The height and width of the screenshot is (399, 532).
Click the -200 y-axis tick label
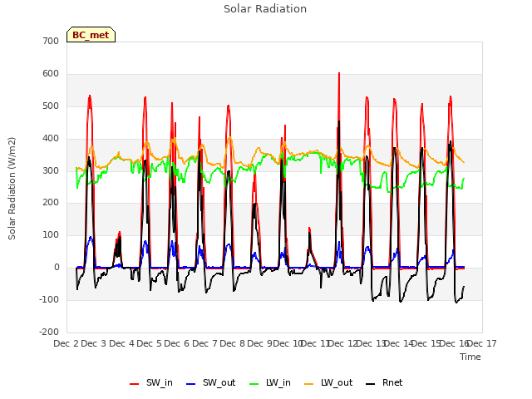49,332
